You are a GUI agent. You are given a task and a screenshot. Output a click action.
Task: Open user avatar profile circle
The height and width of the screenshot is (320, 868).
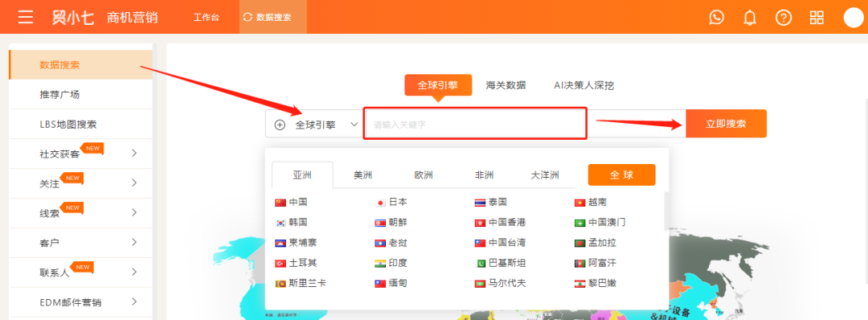pos(854,17)
